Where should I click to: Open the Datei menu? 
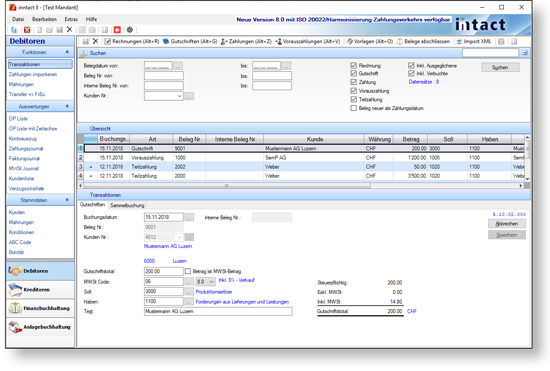coord(18,19)
